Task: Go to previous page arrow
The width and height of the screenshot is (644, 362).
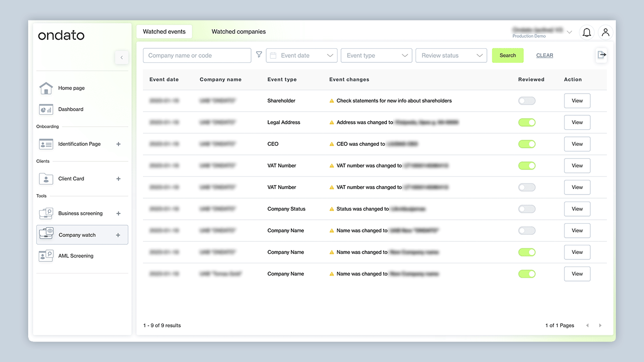Action: pos(587,326)
